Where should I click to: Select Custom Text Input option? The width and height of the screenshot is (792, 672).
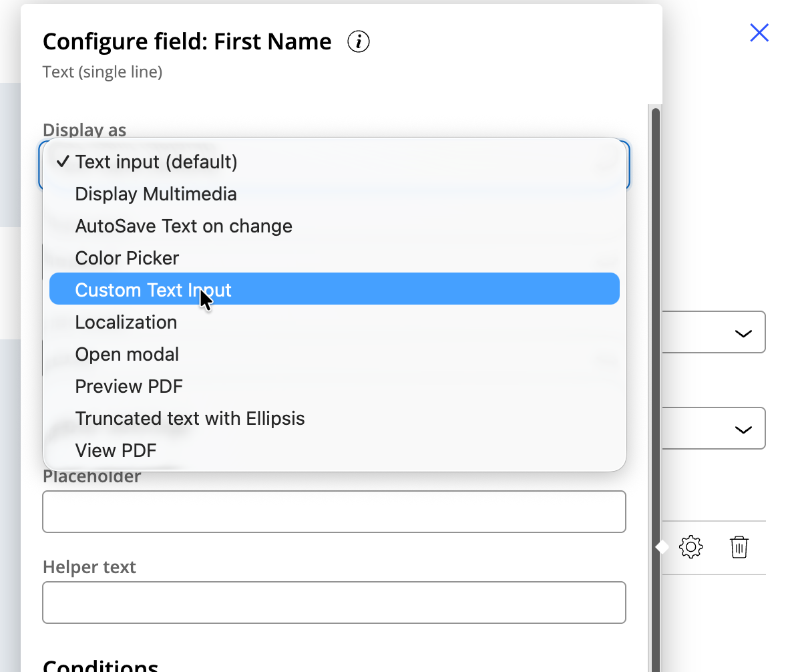point(153,290)
